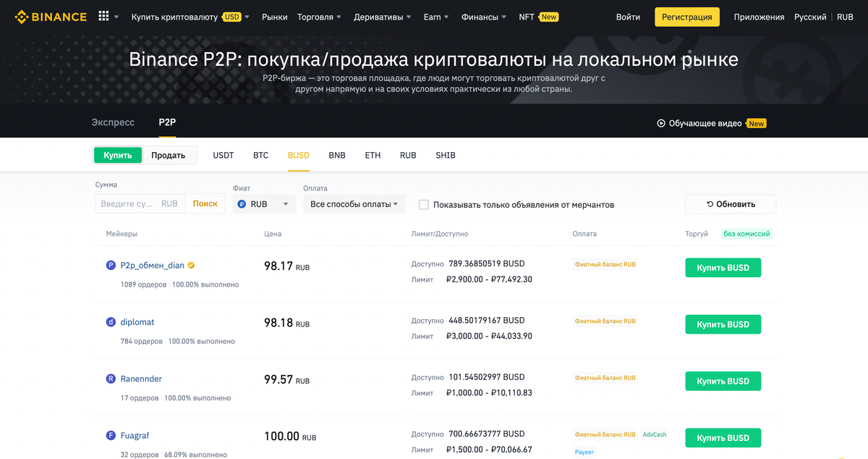Screen dimensions: 868x459
Task: Click the d avatar of diplomat
Action: pos(111,322)
